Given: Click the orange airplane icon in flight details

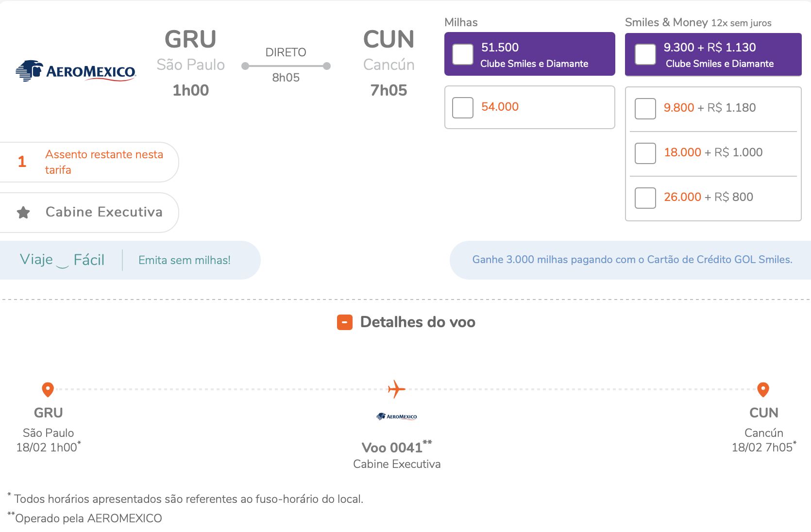Looking at the screenshot, I should (396, 389).
